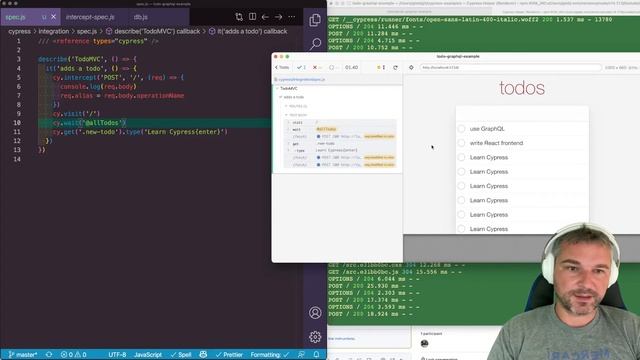
Task: Click the 'use GraphQL' todo text
Action: (x=487, y=129)
